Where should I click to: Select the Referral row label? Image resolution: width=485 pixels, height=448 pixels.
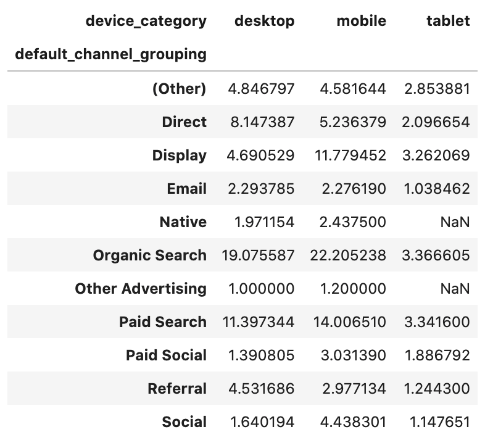coord(177,389)
